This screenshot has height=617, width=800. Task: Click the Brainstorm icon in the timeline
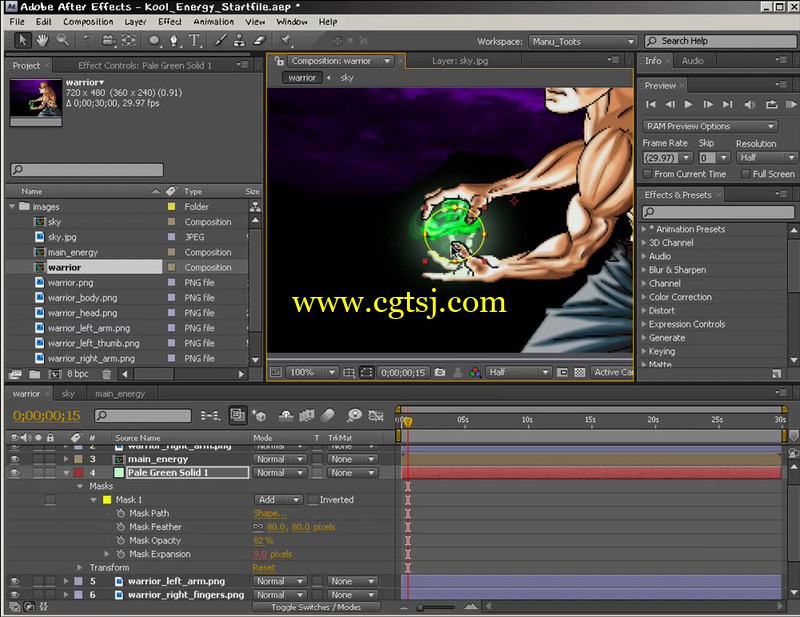tap(354, 416)
